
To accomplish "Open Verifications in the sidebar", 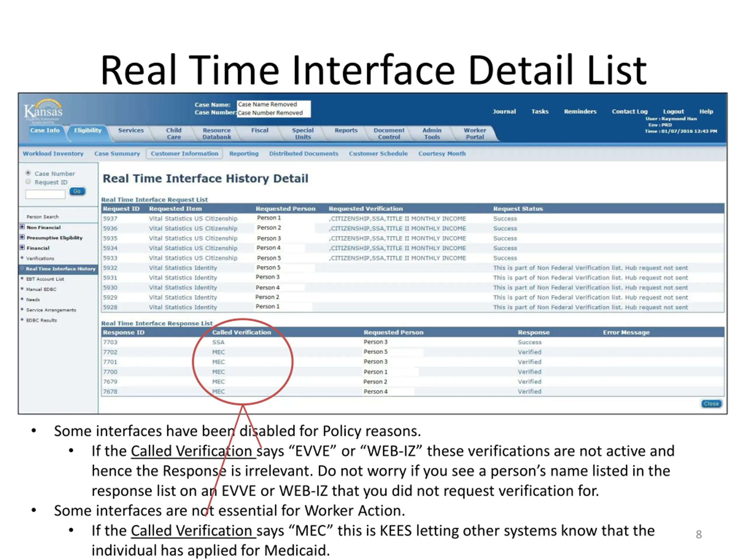I will coord(40,258).
